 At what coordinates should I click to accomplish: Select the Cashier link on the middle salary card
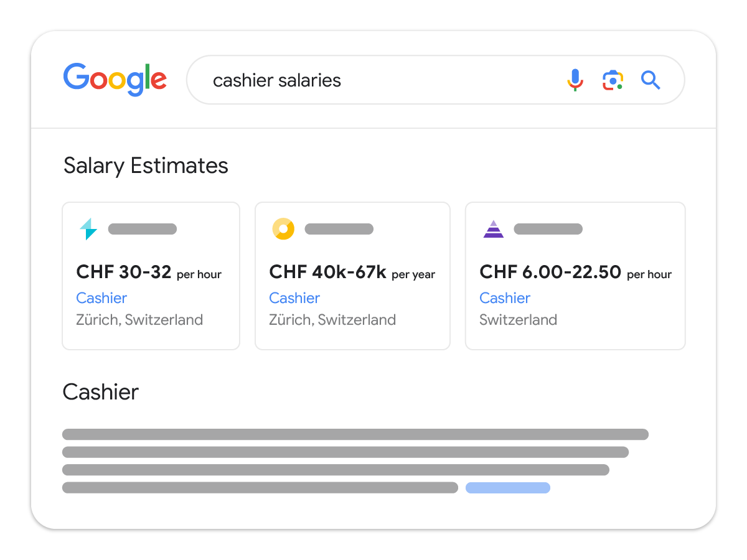[x=294, y=298]
